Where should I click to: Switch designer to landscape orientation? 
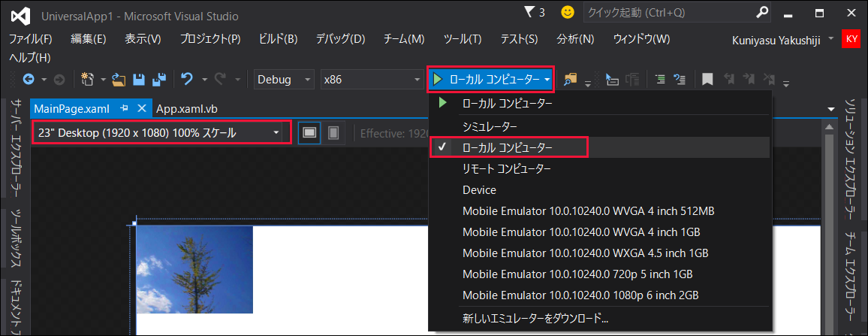(309, 133)
